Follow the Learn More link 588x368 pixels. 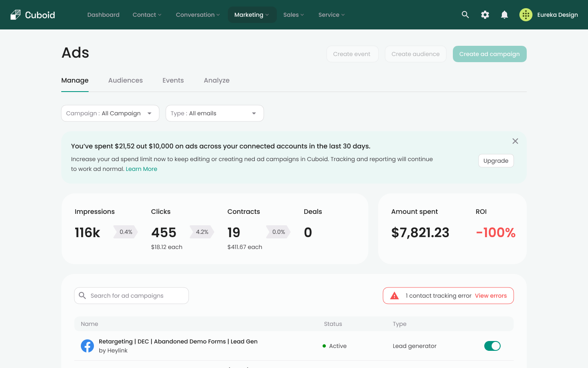pyautogui.click(x=141, y=169)
